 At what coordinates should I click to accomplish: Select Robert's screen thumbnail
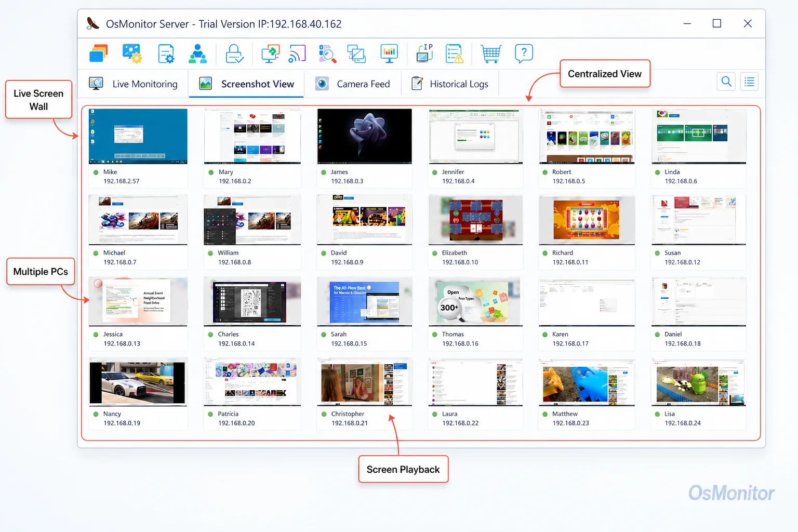tap(587, 136)
